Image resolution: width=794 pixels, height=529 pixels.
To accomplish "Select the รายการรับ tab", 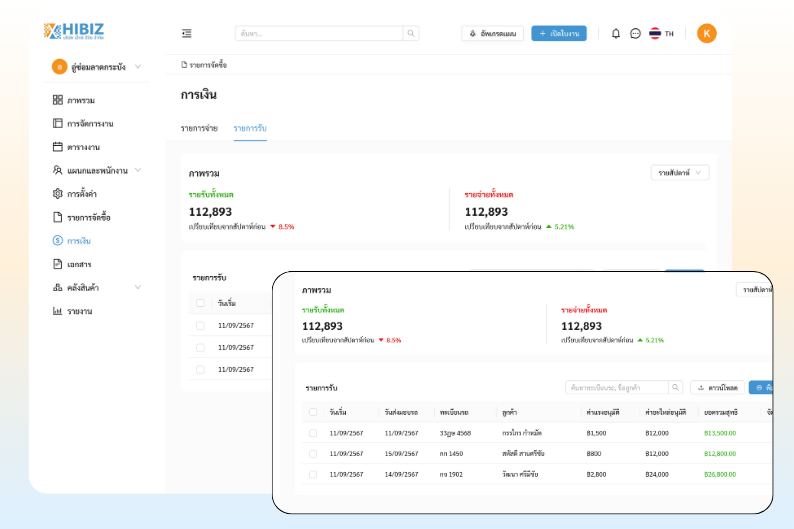I will [250, 128].
